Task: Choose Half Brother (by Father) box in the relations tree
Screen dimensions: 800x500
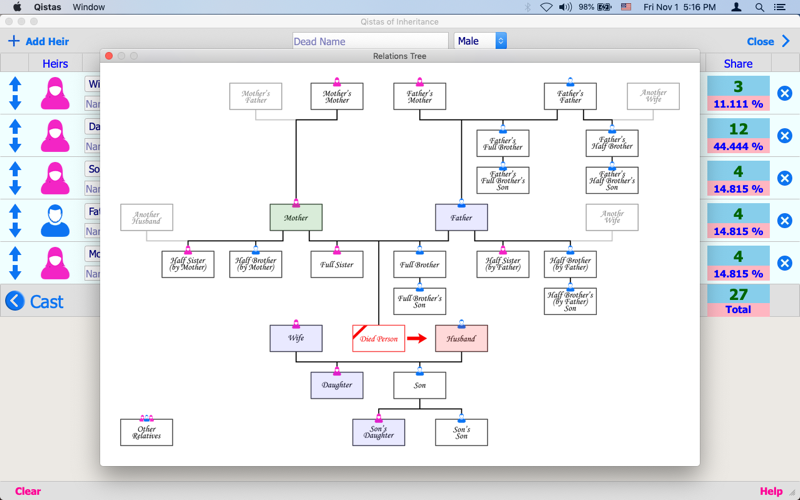Action: click(570, 264)
